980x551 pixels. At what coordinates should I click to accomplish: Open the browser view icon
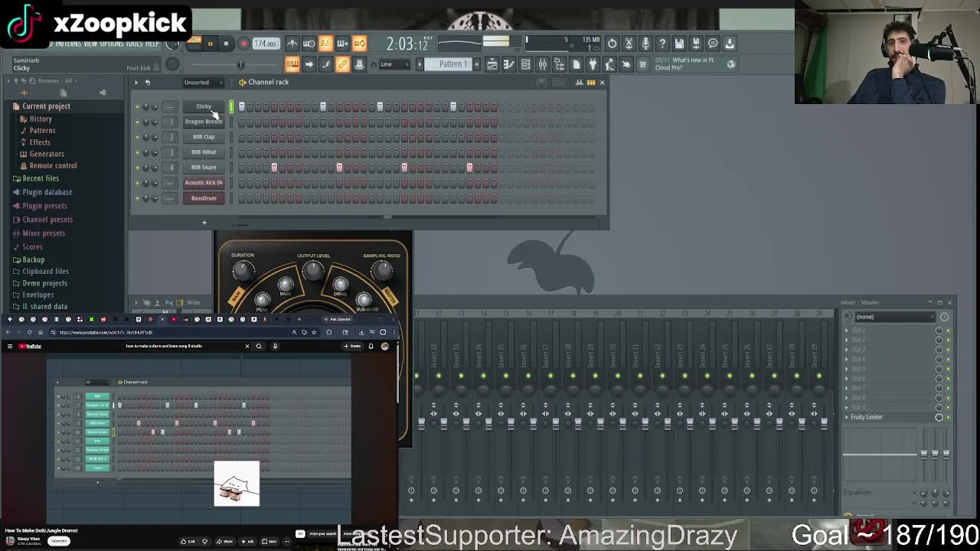pyautogui.click(x=559, y=64)
